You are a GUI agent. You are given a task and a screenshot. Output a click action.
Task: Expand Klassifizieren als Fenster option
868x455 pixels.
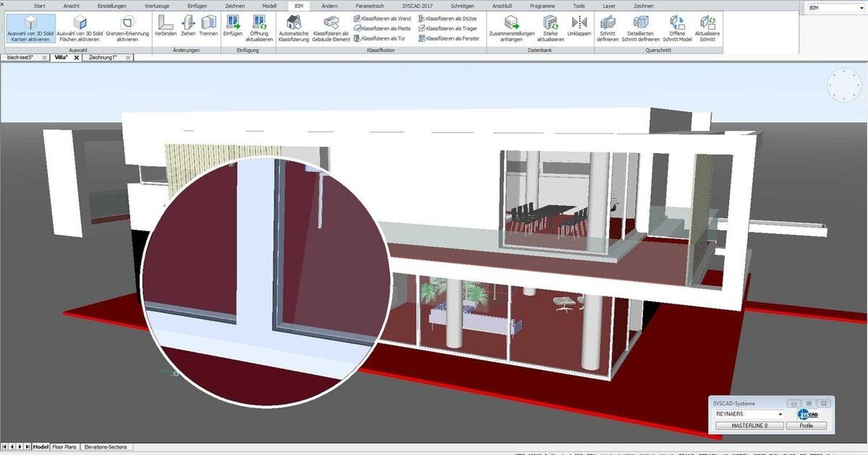(x=447, y=38)
